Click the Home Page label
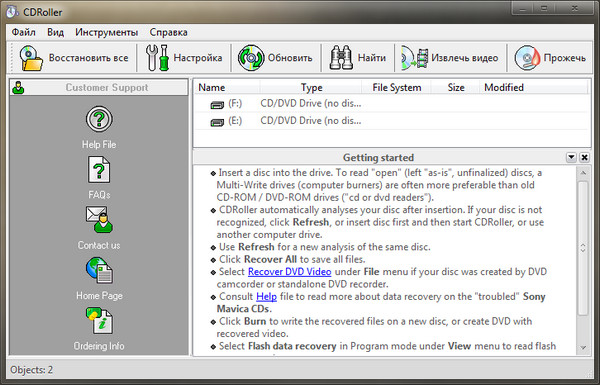The width and height of the screenshot is (600, 385). coord(99,296)
